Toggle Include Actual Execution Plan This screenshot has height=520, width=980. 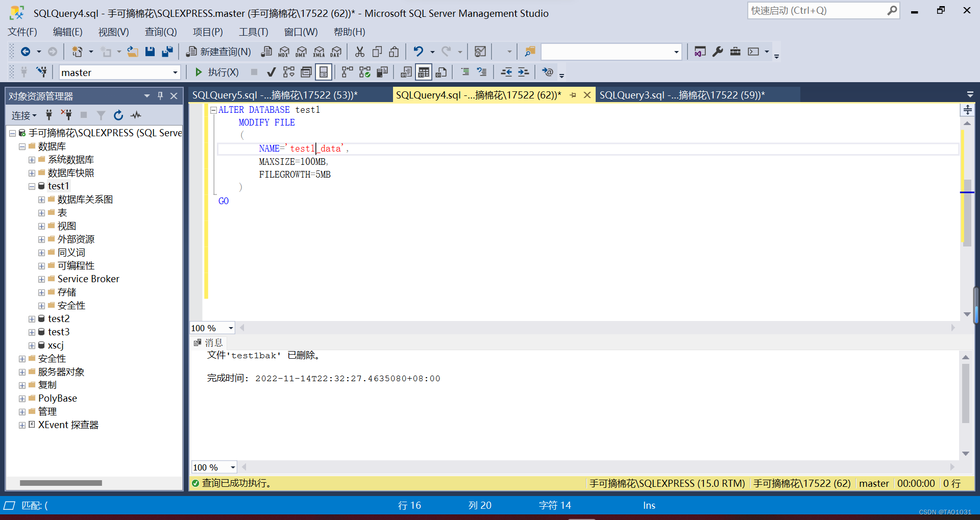(348, 72)
